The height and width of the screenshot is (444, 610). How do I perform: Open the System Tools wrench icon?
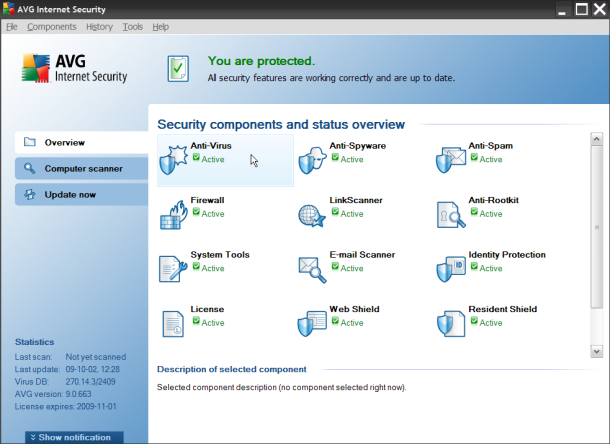point(173,269)
